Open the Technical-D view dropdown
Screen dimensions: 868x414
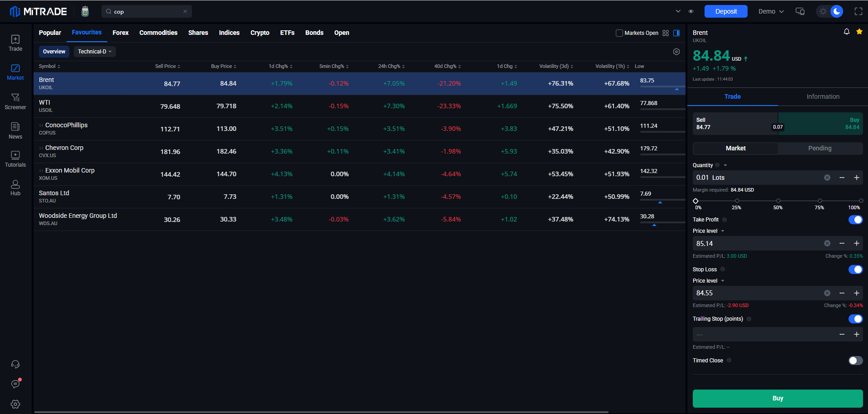95,52
